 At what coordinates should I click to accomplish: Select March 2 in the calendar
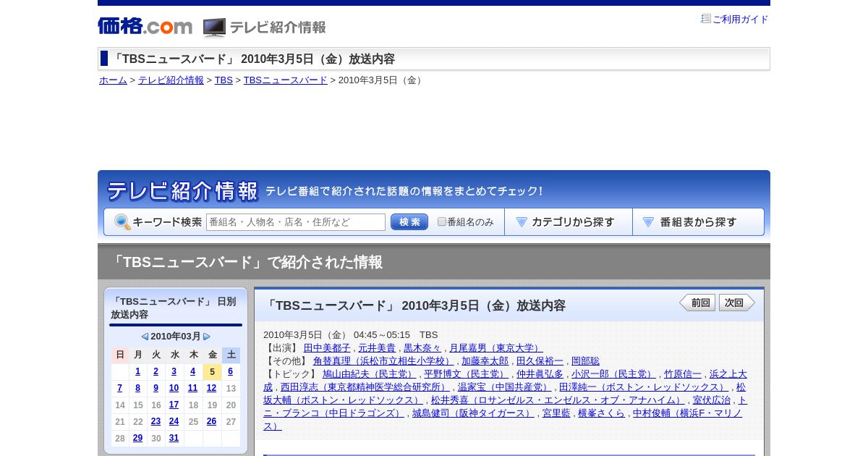(x=156, y=371)
